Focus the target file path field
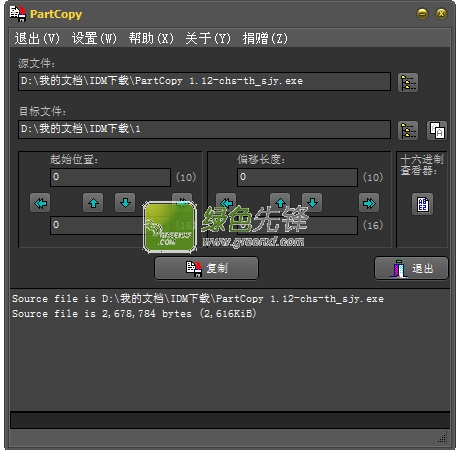Screen dimensions: 456x450 coord(204,129)
